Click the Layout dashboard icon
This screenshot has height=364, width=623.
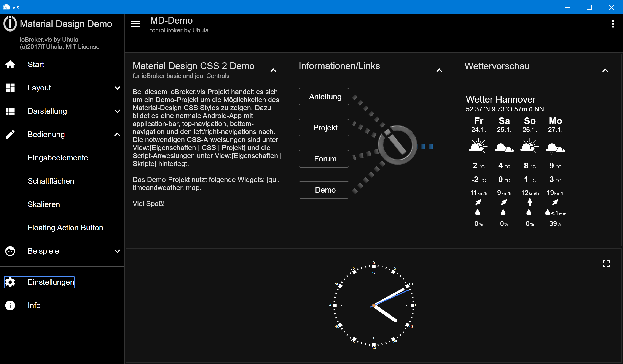click(x=10, y=88)
